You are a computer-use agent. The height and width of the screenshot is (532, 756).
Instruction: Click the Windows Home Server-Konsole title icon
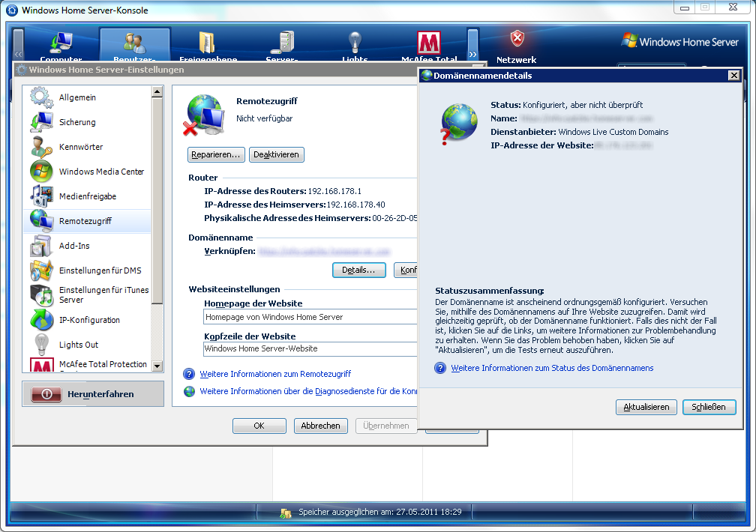point(12,10)
